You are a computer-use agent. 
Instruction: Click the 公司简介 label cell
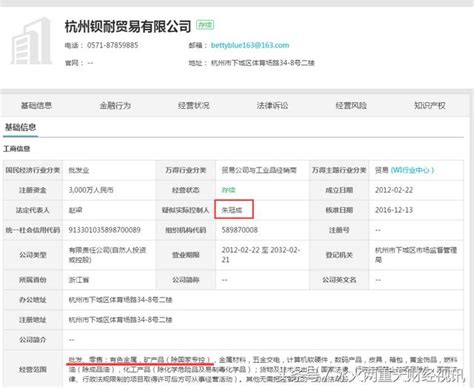pos(33,340)
